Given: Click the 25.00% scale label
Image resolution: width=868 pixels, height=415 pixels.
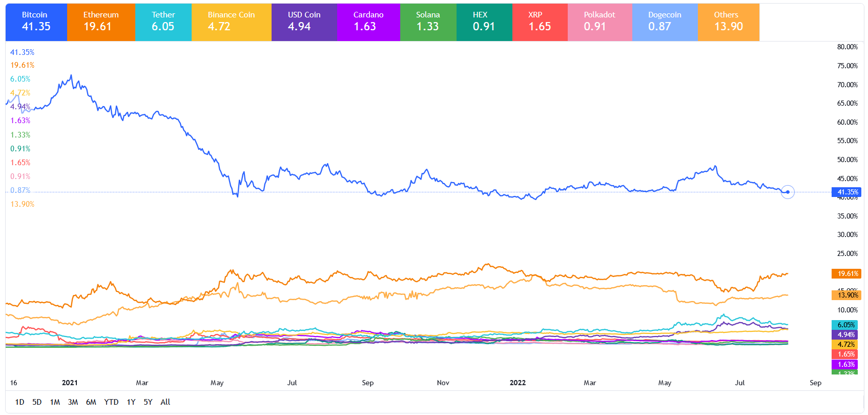Looking at the screenshot, I should coord(848,253).
